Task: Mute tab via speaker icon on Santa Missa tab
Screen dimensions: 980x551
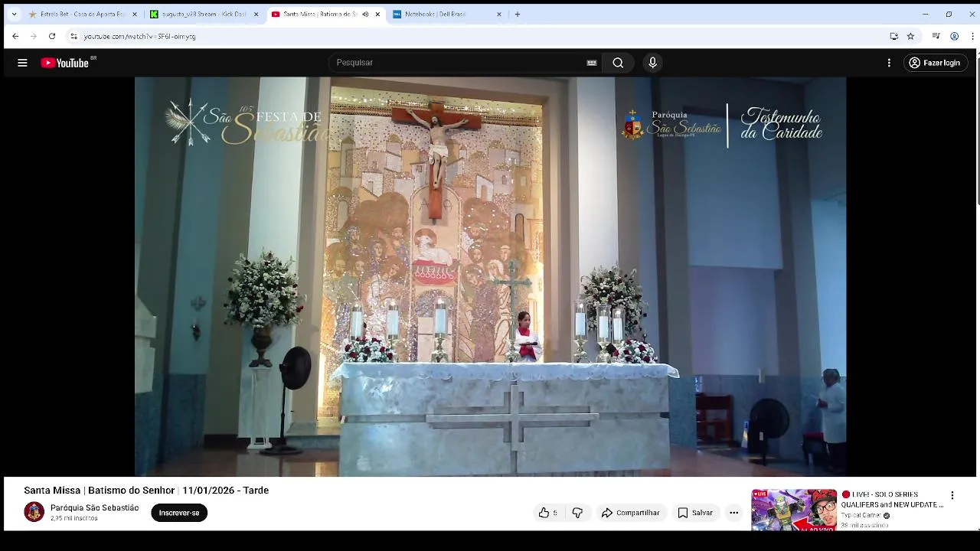Action: pos(365,14)
